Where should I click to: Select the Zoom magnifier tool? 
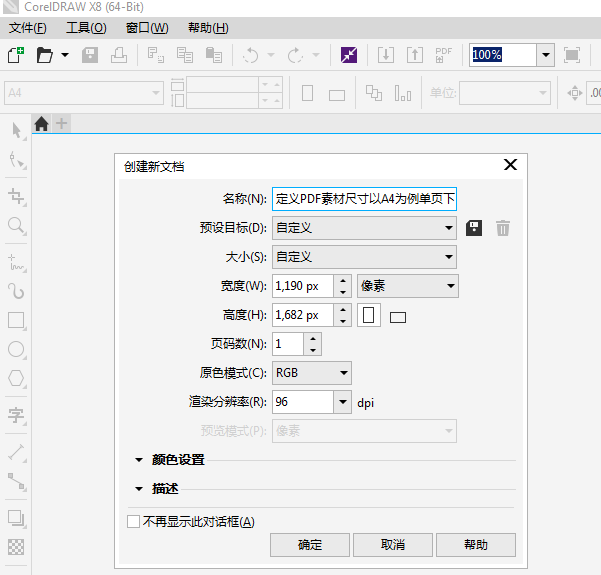pyautogui.click(x=16, y=225)
